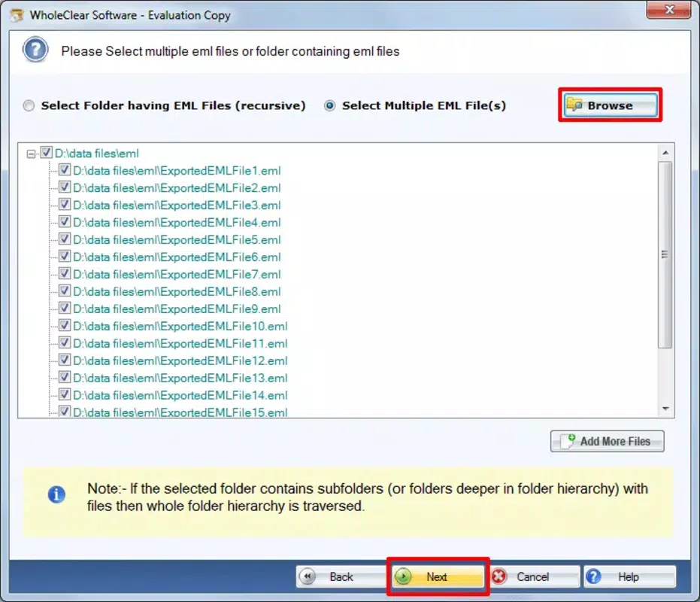Uncheck the ExportedEMLFile6.eml checkbox
The image size is (700, 602).
click(x=65, y=256)
